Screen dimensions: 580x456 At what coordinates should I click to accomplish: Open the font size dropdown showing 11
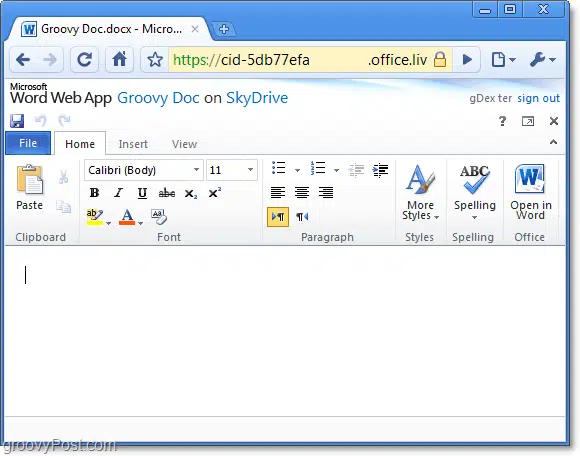(x=232, y=170)
